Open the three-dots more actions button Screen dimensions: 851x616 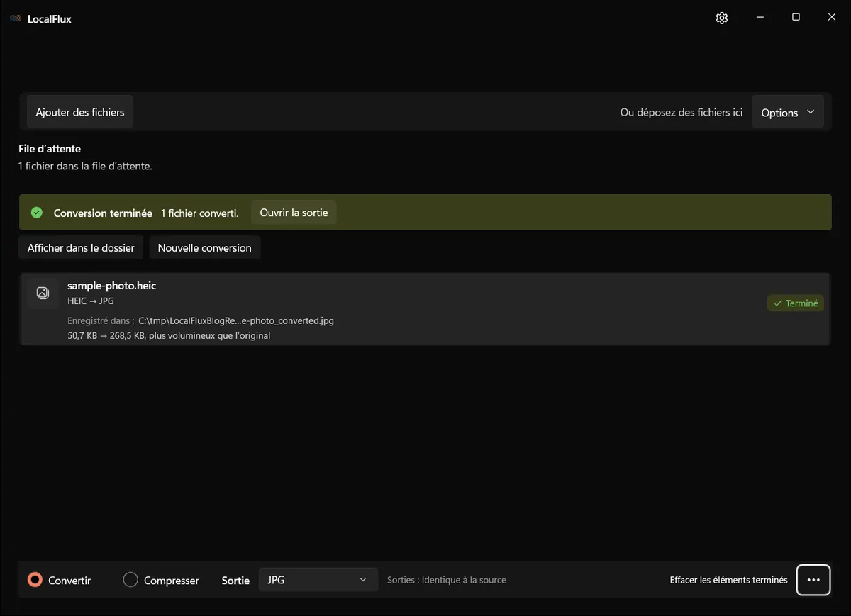click(x=813, y=580)
